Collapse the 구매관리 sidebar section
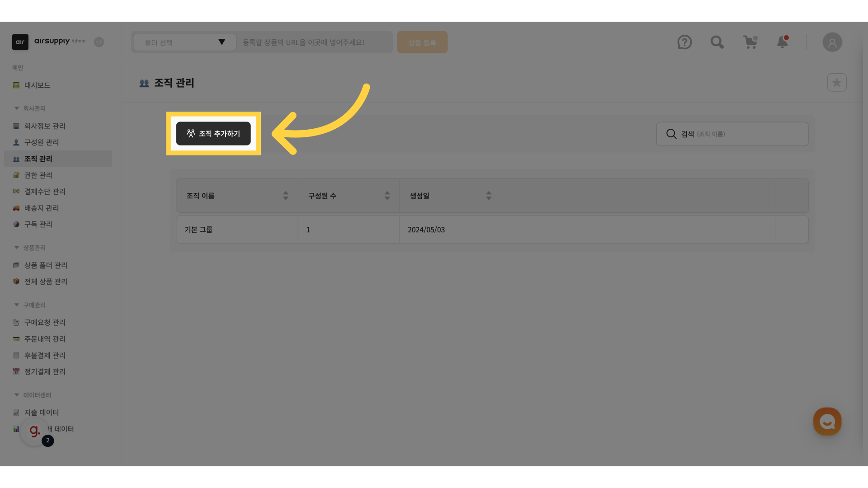This screenshot has height=488, width=868. point(17,305)
